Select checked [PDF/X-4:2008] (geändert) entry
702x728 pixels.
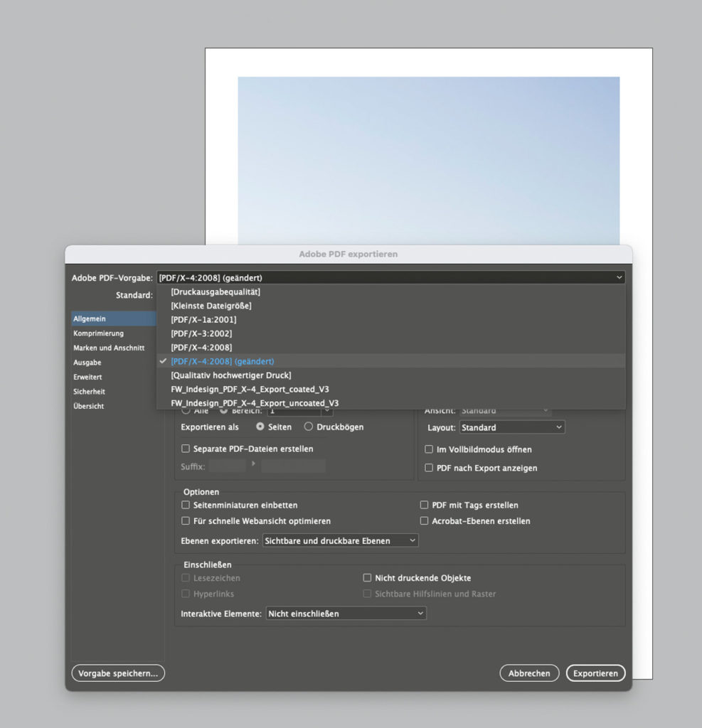390,361
